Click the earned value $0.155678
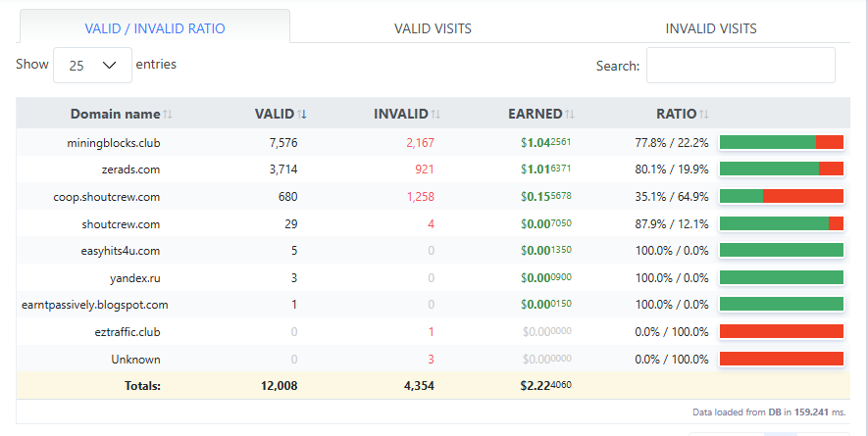The height and width of the screenshot is (436, 868). click(x=546, y=196)
